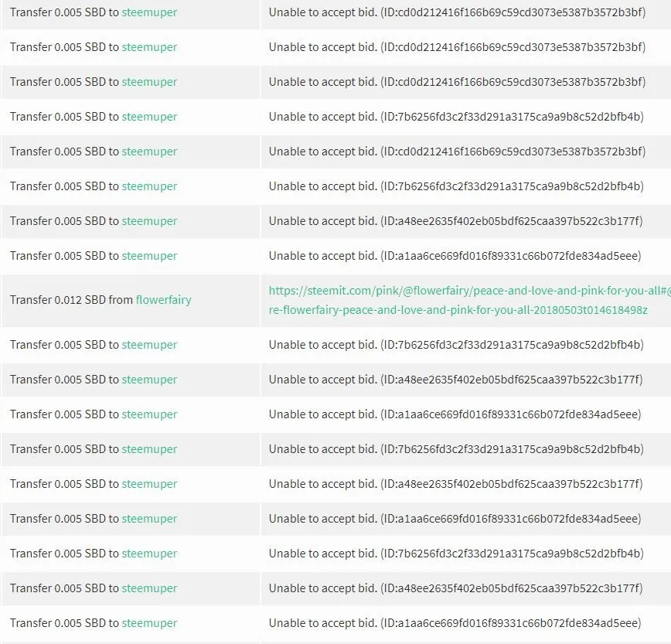Select a1aa6ce669 memo directly above the flowerfairy row

tap(455, 256)
